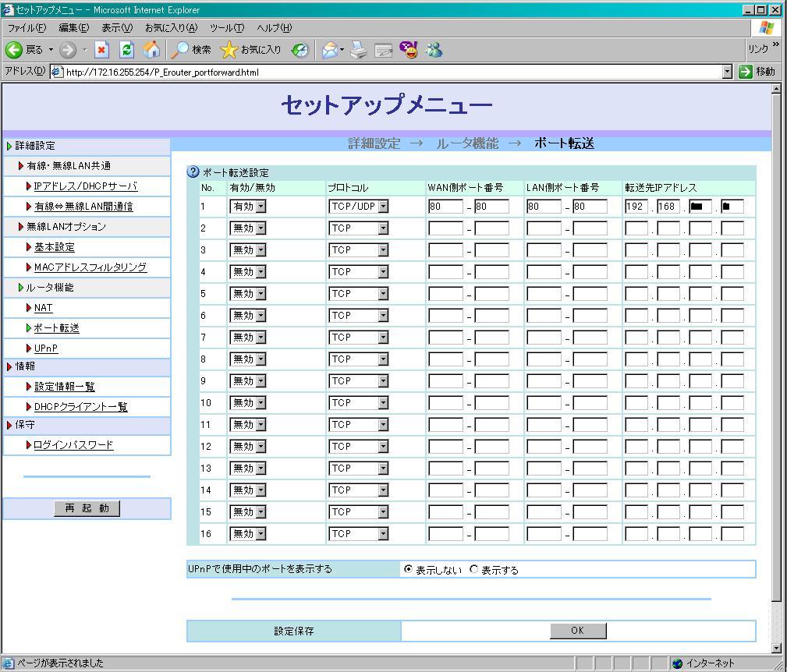Click the scrollbar down arrow
This screenshot has width=787, height=672.
point(776,648)
